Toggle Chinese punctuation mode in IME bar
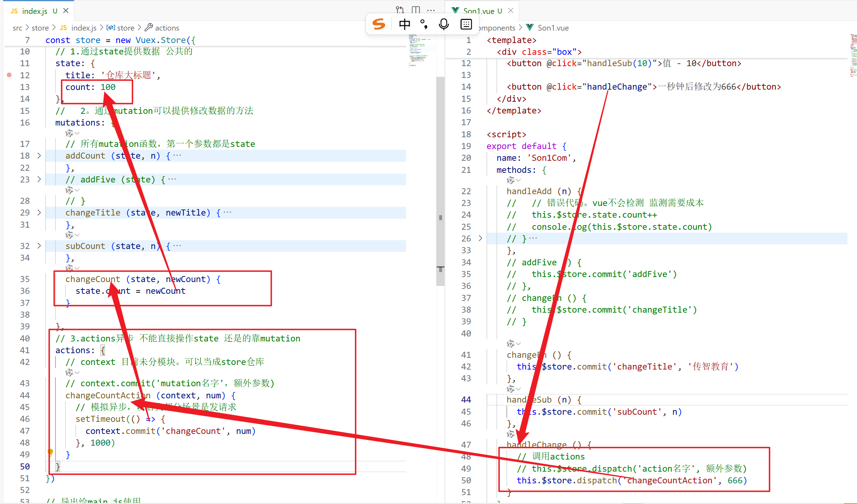The image size is (857, 504). coord(424,24)
